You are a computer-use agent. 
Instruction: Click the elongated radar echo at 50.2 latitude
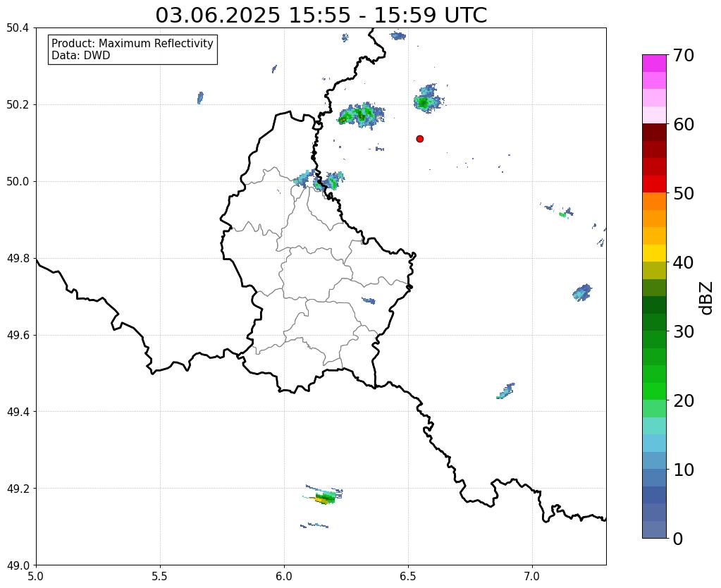point(362,114)
